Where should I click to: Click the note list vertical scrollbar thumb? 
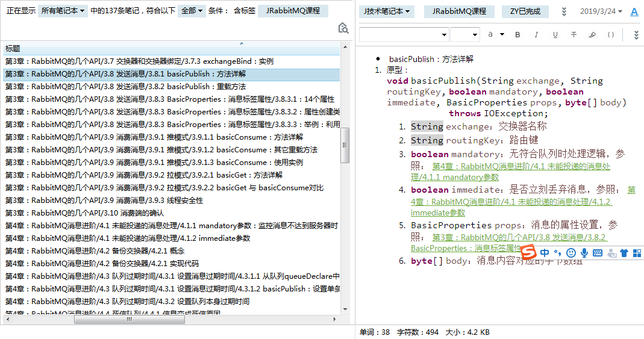point(345,145)
